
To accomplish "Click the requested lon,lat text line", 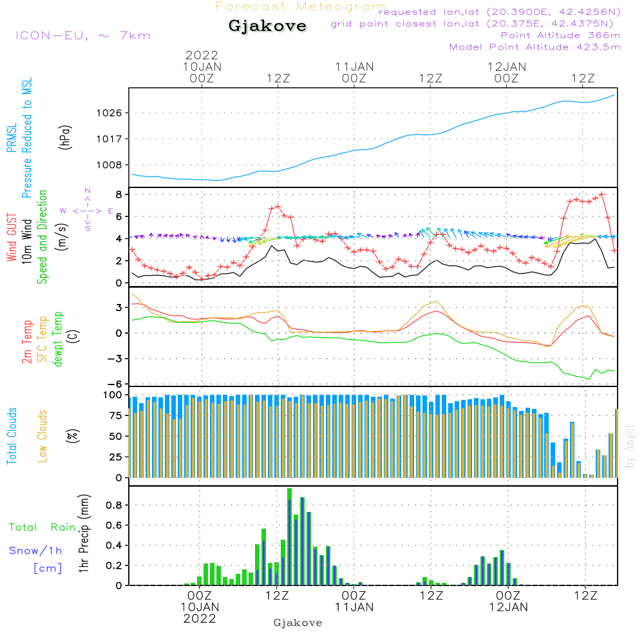I will pos(500,12).
